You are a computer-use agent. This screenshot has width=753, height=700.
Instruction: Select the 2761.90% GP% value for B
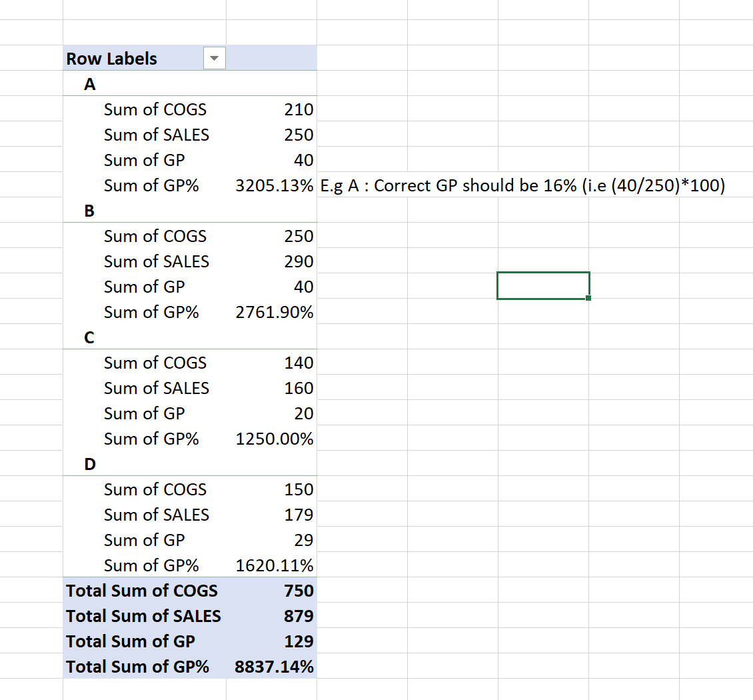pyautogui.click(x=275, y=311)
